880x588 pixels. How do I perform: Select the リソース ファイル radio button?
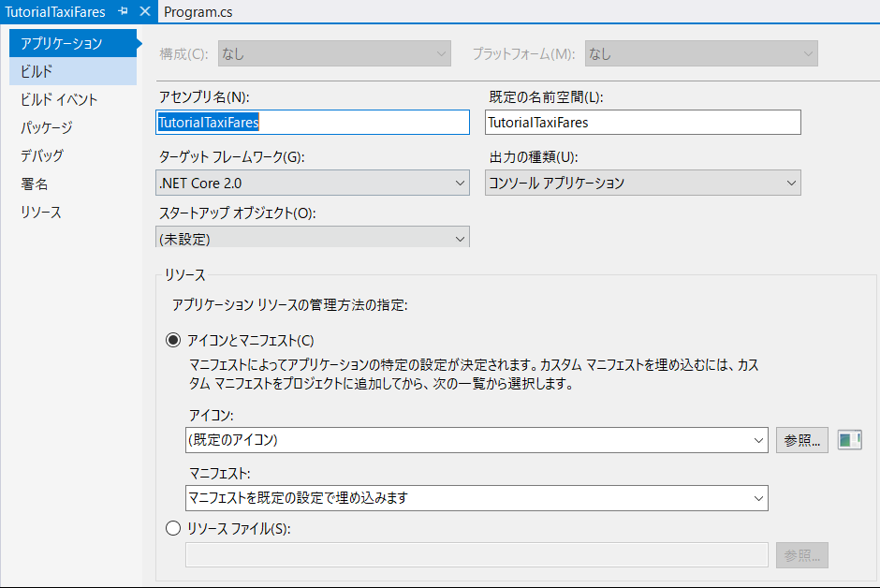tap(172, 528)
